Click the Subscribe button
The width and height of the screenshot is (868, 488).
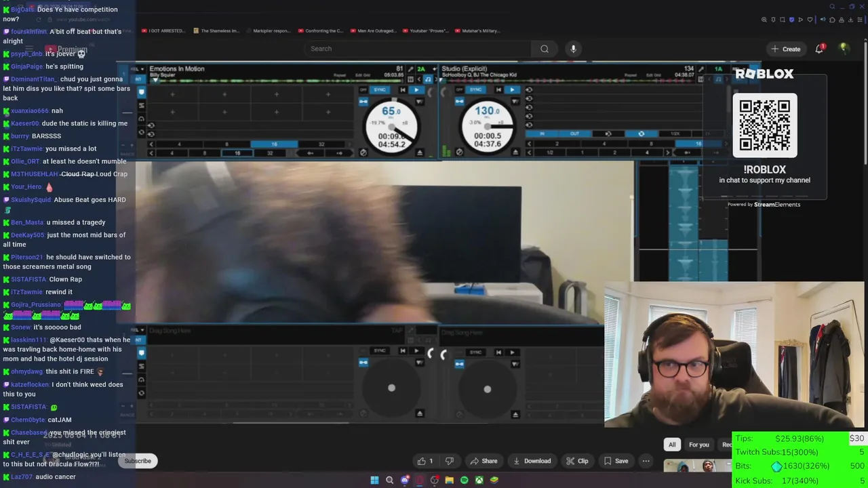point(138,461)
